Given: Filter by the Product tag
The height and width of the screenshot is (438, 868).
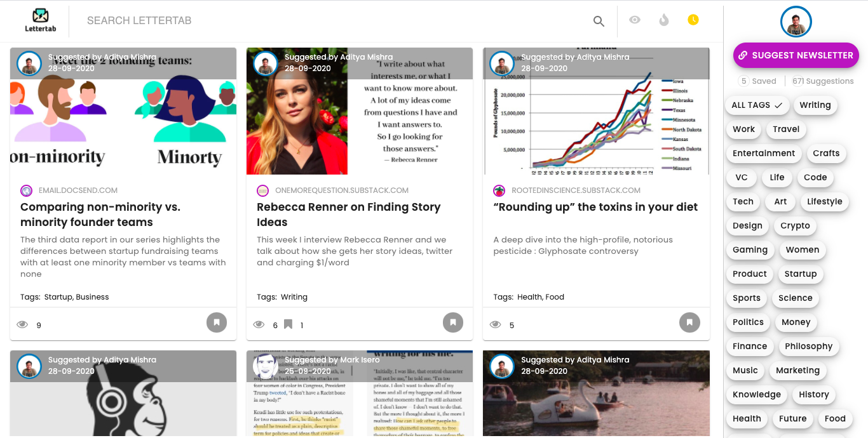Looking at the screenshot, I should (x=750, y=274).
